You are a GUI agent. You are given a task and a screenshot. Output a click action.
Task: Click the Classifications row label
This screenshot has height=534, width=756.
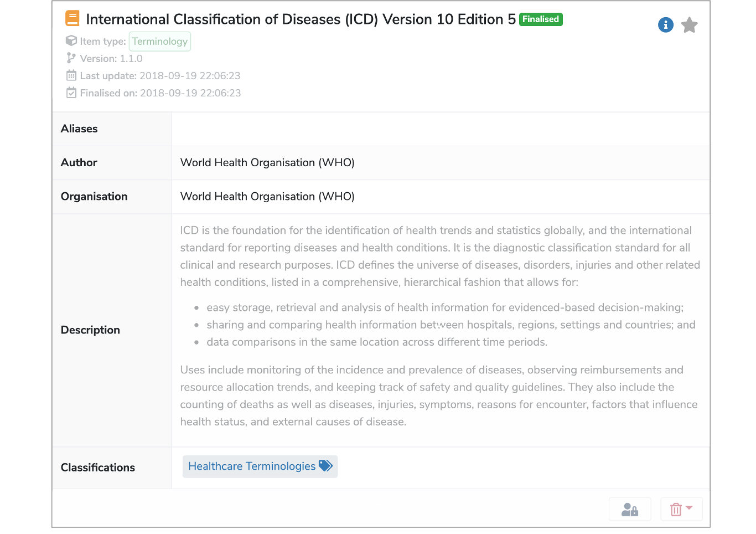pyautogui.click(x=98, y=468)
